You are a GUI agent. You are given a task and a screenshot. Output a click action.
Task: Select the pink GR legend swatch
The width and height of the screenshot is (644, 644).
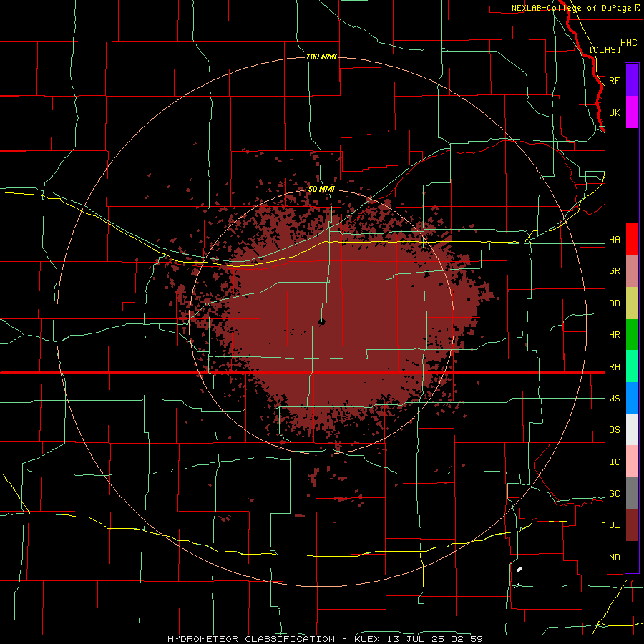click(x=632, y=271)
